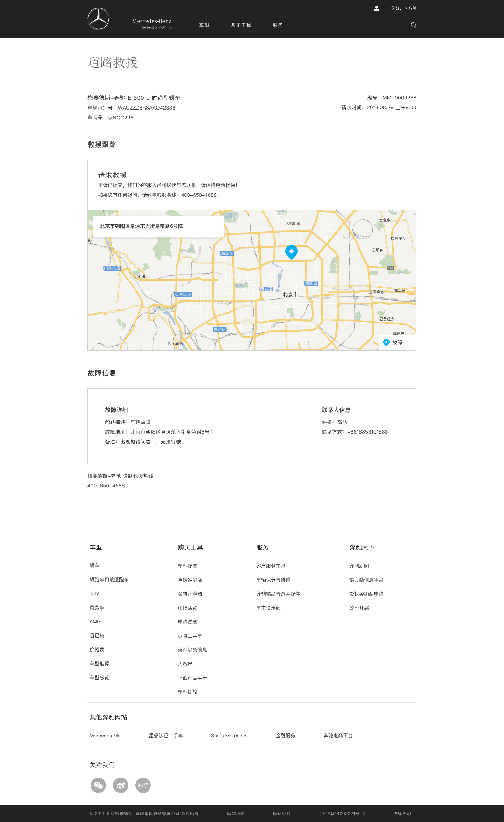The image size is (504, 822).
Task: Click the 丰台区 district label on map
Action: (220, 330)
